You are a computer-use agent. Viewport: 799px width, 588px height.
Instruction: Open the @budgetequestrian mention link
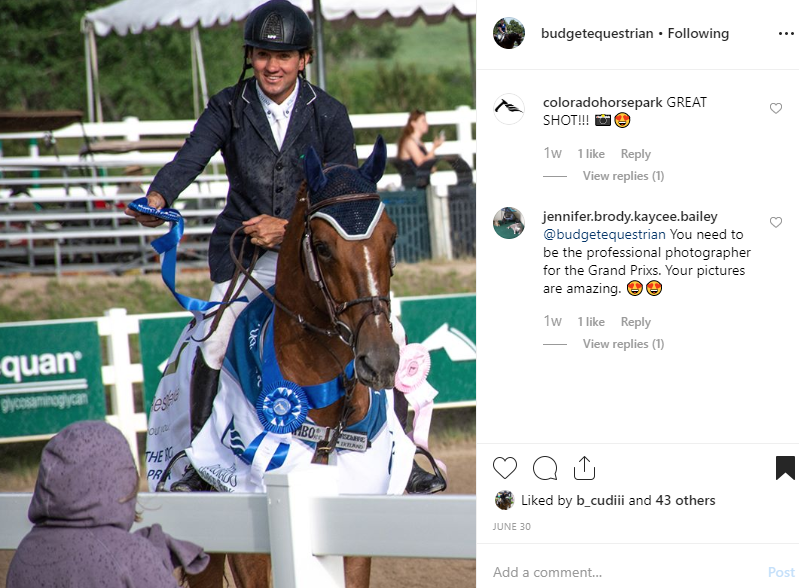click(x=604, y=234)
